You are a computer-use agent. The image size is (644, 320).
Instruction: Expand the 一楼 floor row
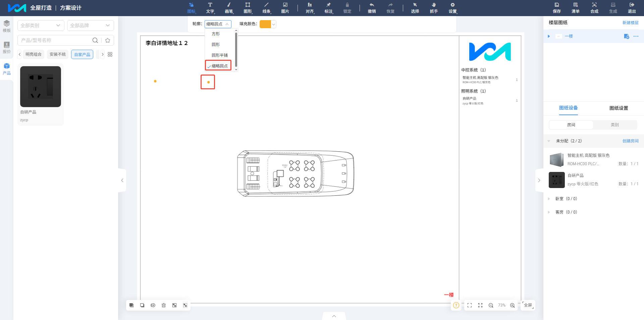[549, 36]
